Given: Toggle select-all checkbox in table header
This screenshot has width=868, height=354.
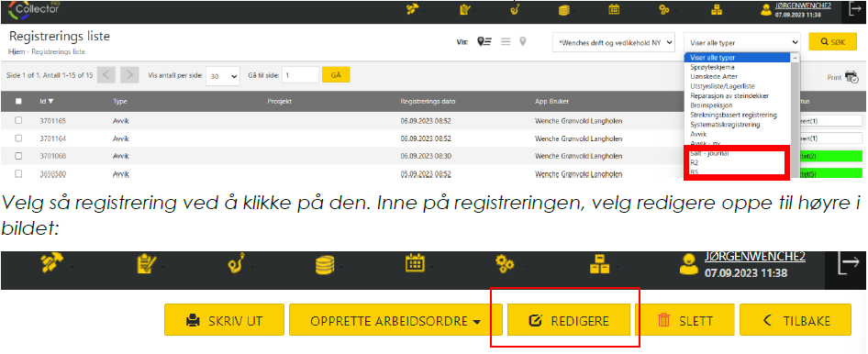Looking at the screenshot, I should 19,101.
